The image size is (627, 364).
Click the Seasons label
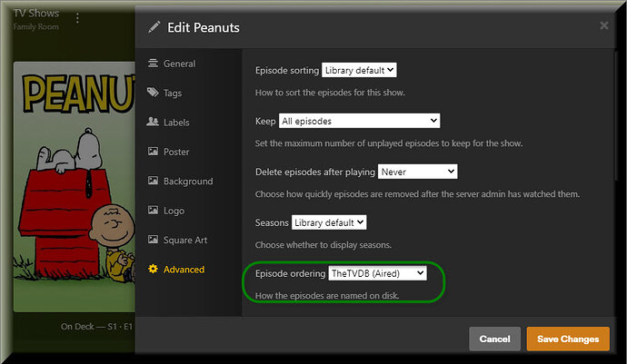272,222
